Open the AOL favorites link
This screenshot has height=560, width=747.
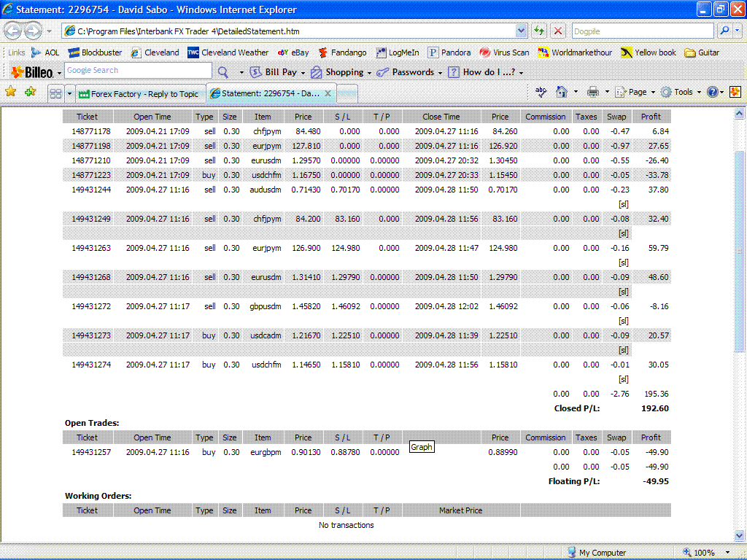45,52
